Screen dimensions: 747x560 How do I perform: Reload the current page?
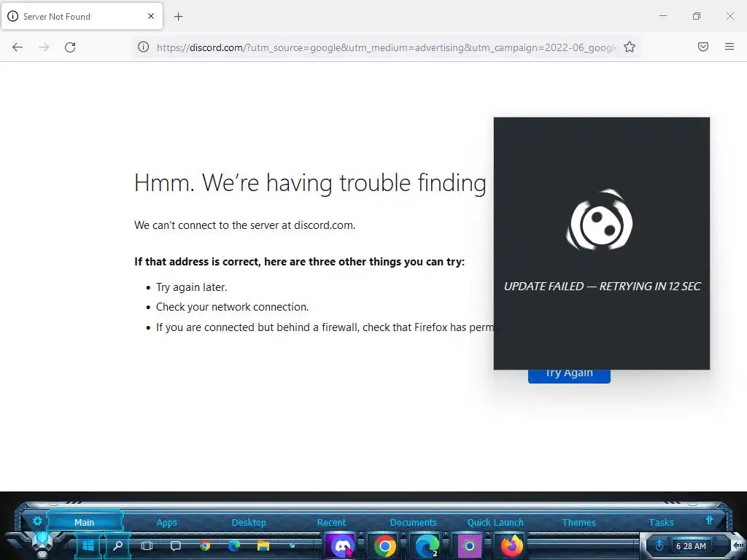pyautogui.click(x=70, y=47)
